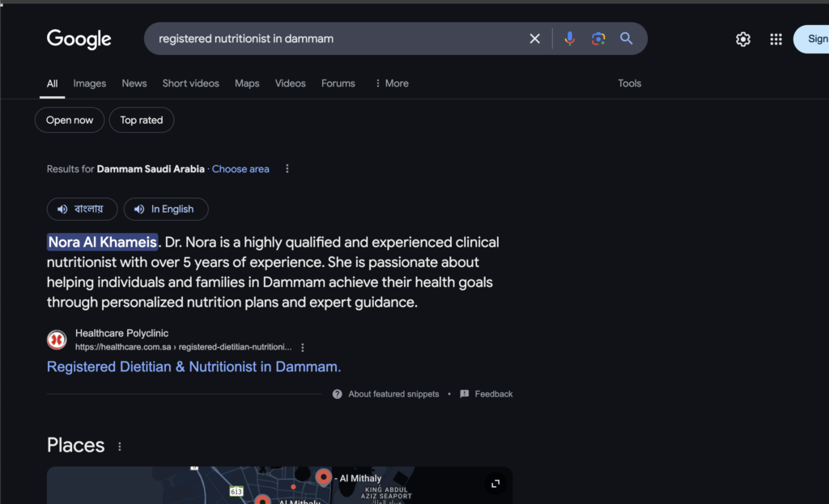Open Google Lens image search

598,39
